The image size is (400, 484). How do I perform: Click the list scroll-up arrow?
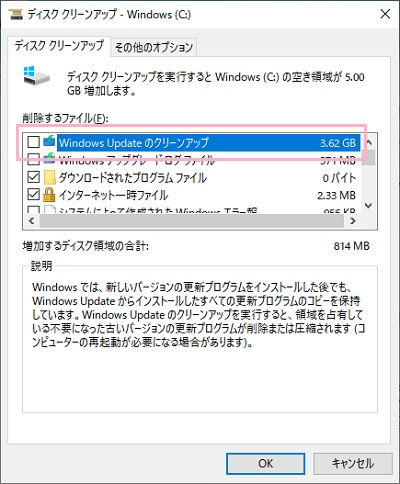tap(368, 143)
